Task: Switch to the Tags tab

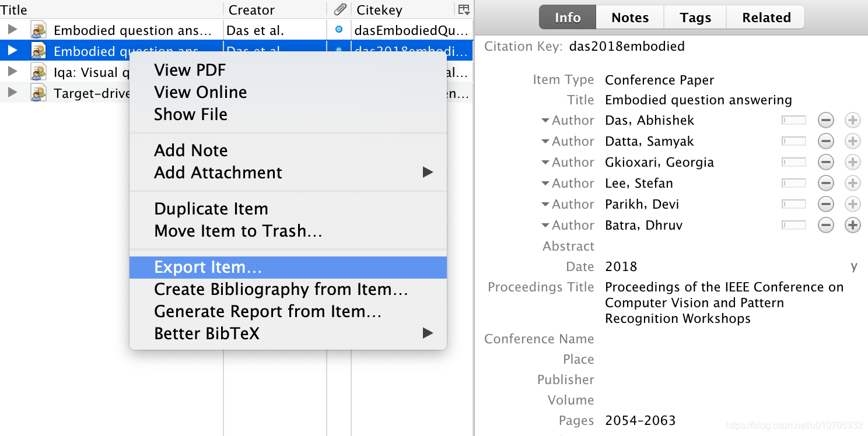Action: click(695, 17)
